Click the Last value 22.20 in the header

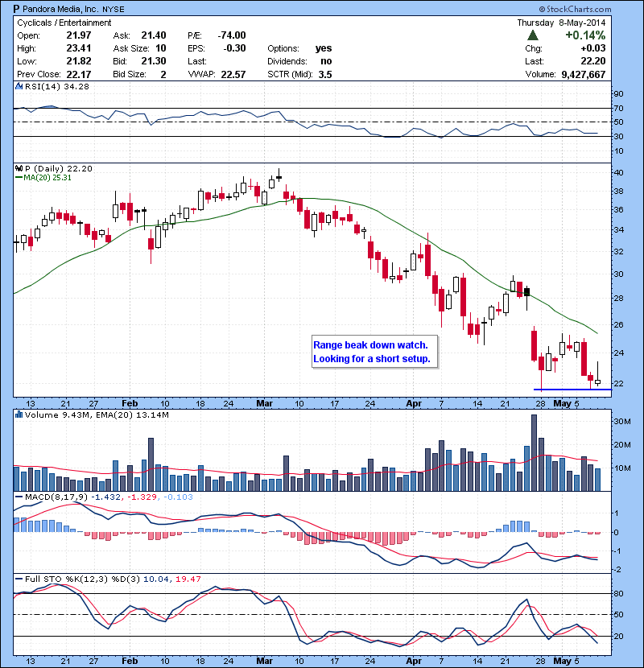[x=592, y=61]
